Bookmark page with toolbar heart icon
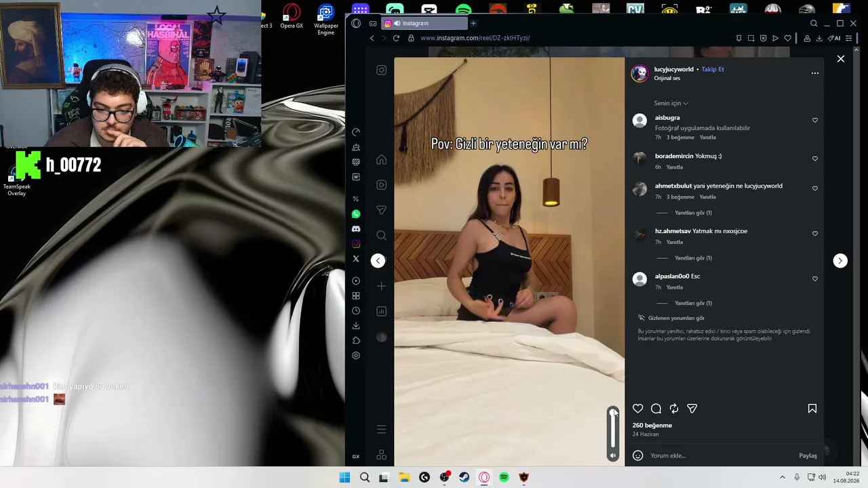Image resolution: width=868 pixels, height=488 pixels. pos(787,38)
